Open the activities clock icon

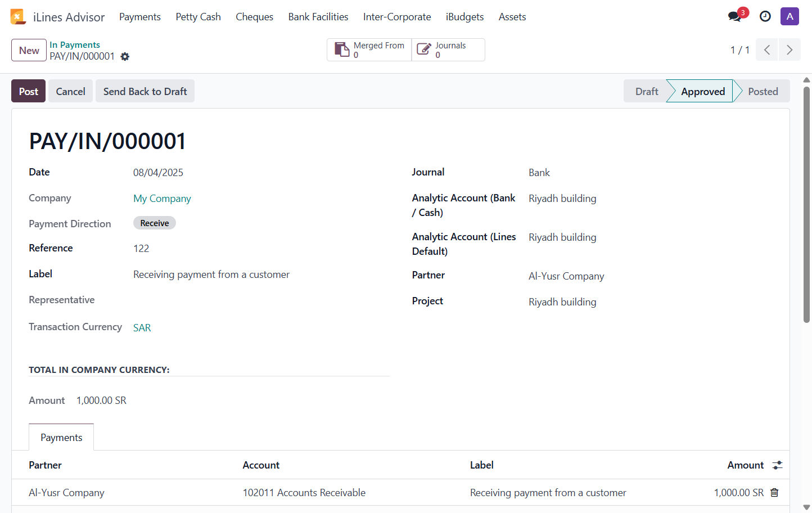(x=765, y=16)
